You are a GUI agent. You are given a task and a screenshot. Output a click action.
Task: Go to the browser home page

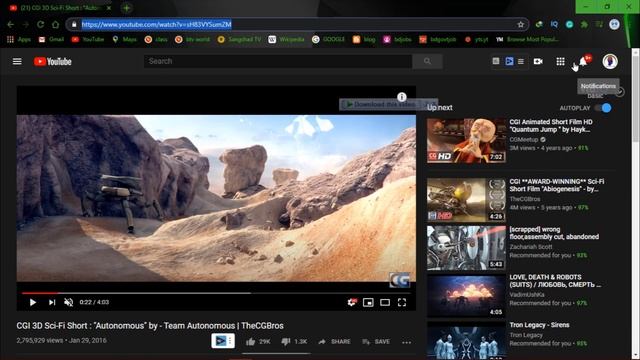(56, 24)
